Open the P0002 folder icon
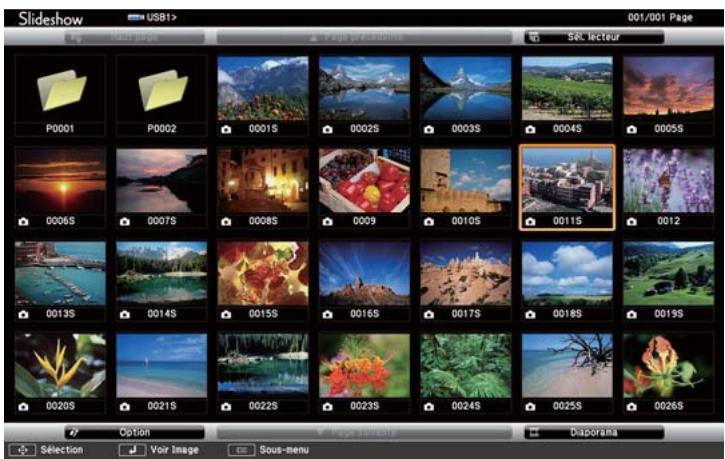 [x=163, y=90]
